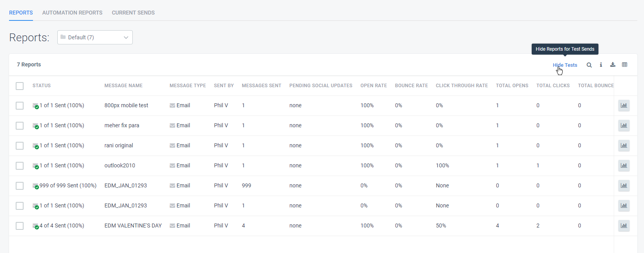Click 999 of 999 Sent (100%) status

[x=68, y=185]
